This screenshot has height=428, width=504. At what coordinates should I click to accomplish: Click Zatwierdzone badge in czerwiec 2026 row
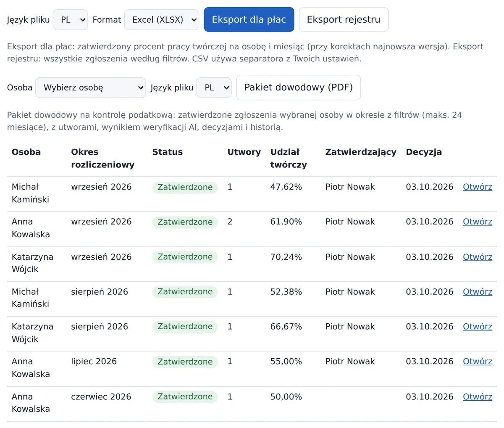point(185,396)
